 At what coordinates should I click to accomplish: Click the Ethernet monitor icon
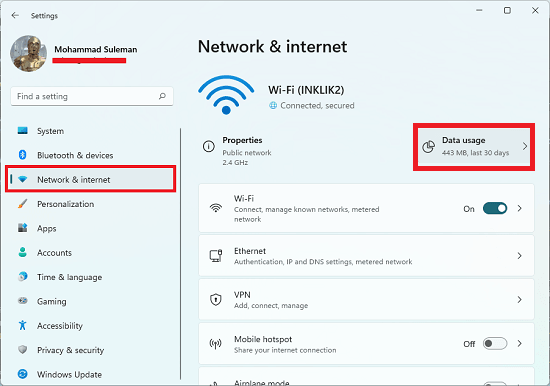pos(216,256)
